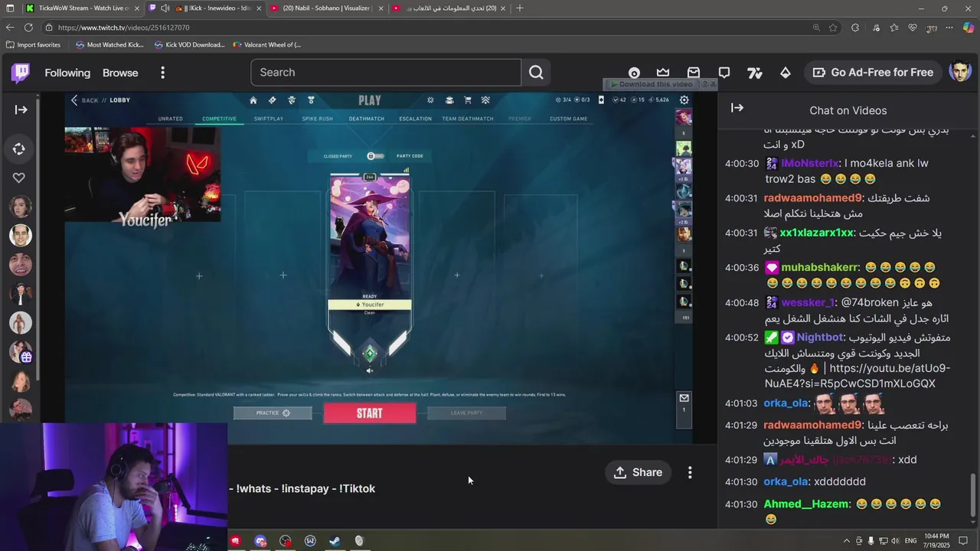Open the notifications inbox icon
Image resolution: width=980 pixels, height=551 pixels.
(694, 73)
